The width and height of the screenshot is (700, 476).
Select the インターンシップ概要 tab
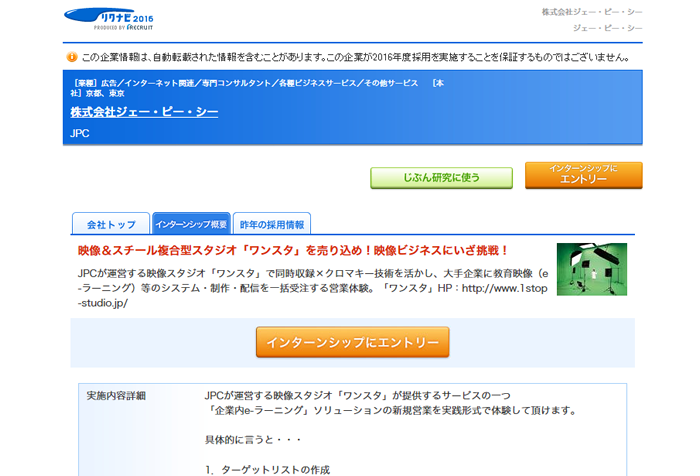click(191, 224)
